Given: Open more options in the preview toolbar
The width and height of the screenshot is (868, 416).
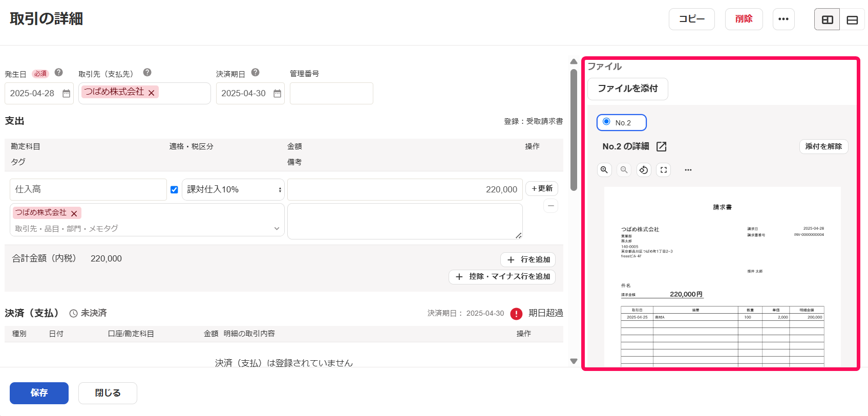Looking at the screenshot, I should click(688, 170).
